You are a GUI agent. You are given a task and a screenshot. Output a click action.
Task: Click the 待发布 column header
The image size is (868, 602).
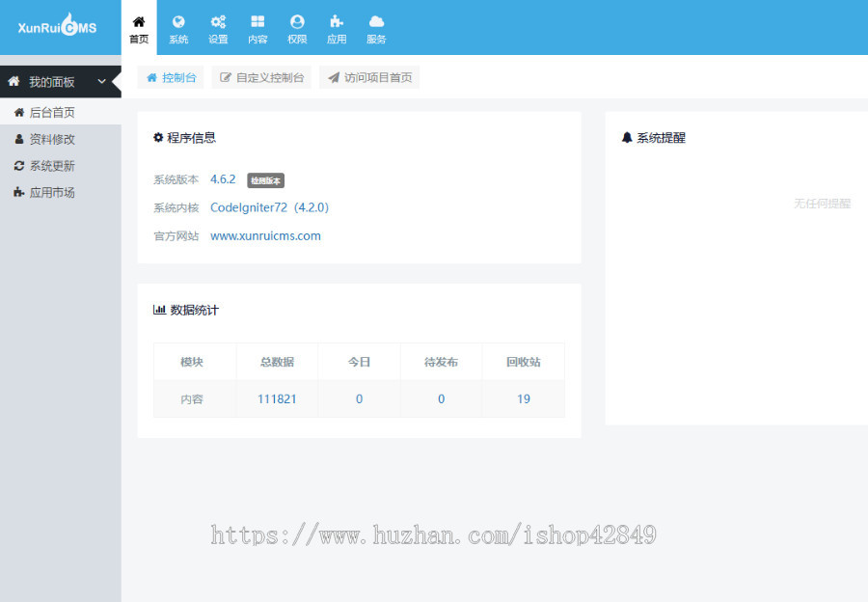tap(441, 362)
